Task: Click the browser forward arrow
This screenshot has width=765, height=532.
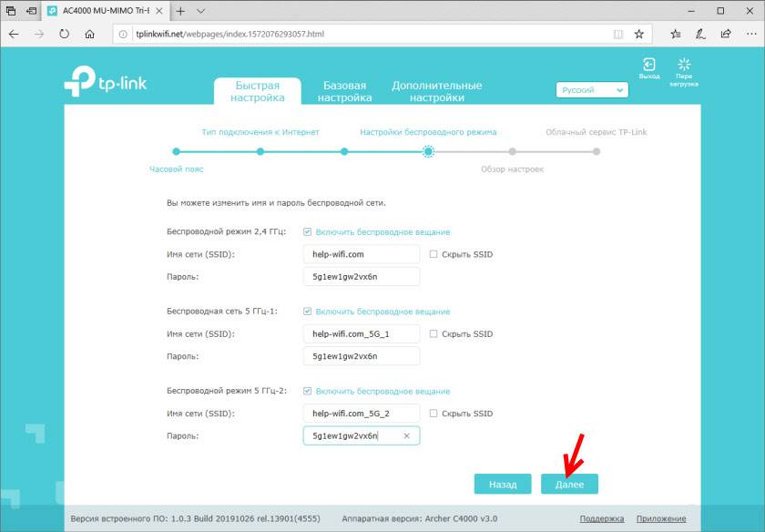Action: tap(39, 35)
